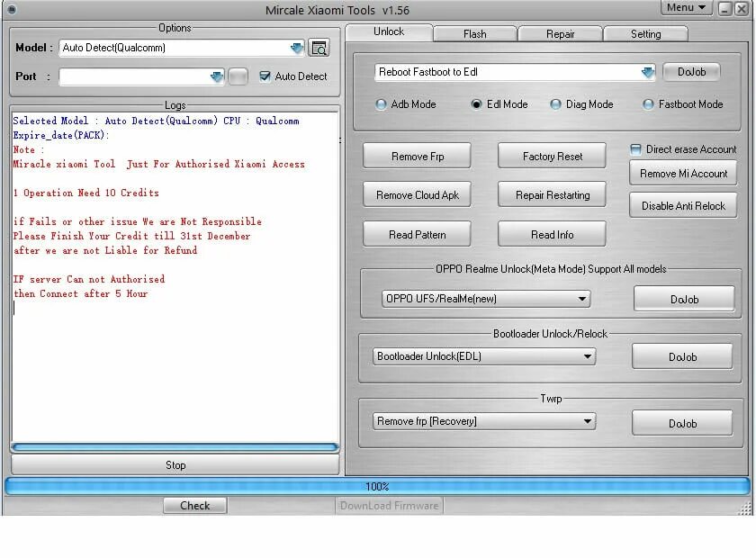Click DoJob in Twrp section
756x558 pixels.
(682, 423)
